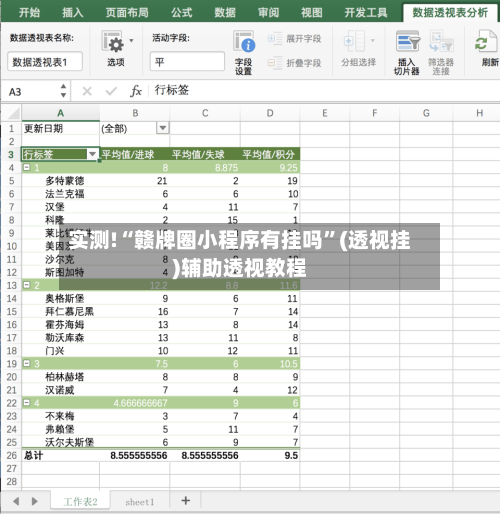Viewport: 500px width, 514px height.
Task: Select the 柏林赫塔 cell
Action: (x=61, y=377)
